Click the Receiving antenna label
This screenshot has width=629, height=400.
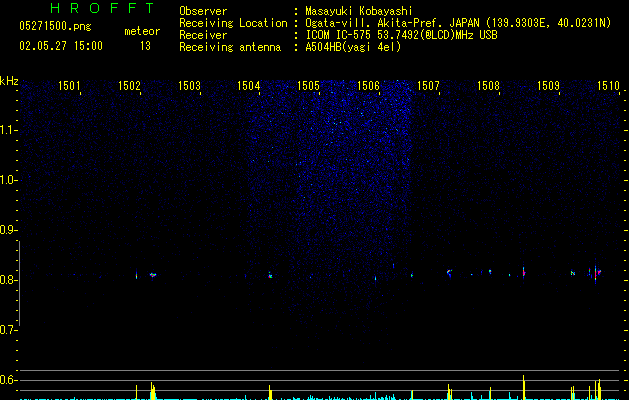(230, 47)
